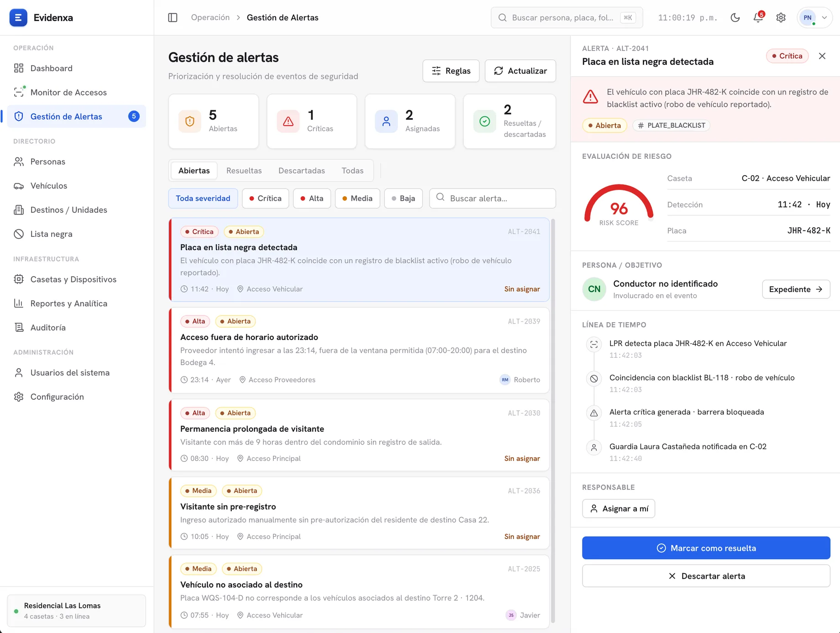Click Asignar a mí button
Viewport: 840px width, 633px height.
pos(619,508)
